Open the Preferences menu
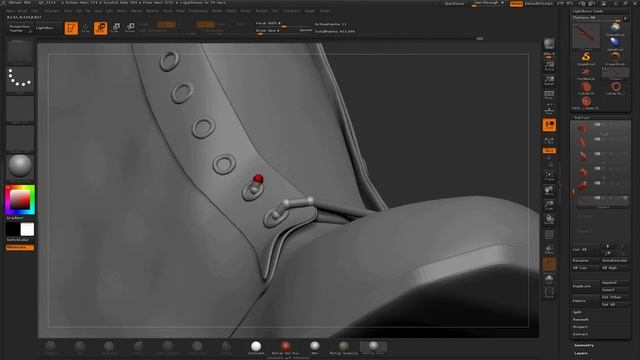The image size is (640, 360). pyautogui.click(x=198, y=11)
